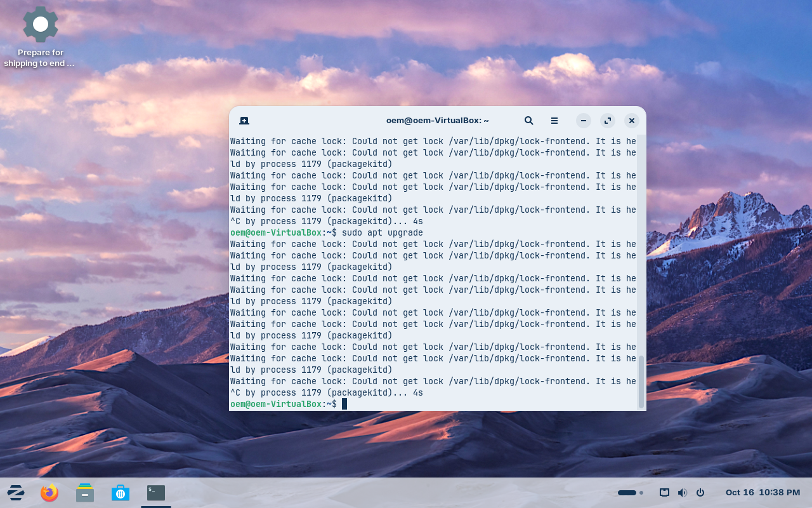Open the Software store from taskbar
The image size is (812, 508).
(x=121, y=493)
